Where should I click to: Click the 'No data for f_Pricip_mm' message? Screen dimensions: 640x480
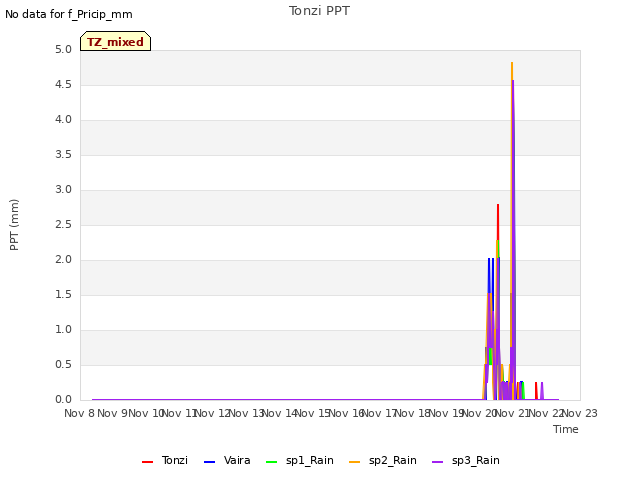point(69,14)
